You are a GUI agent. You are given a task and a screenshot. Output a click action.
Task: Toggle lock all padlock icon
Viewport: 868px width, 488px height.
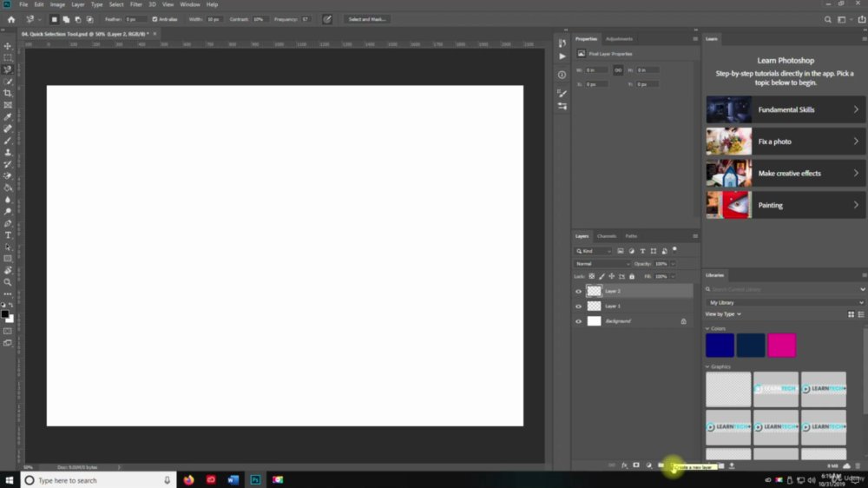point(632,276)
